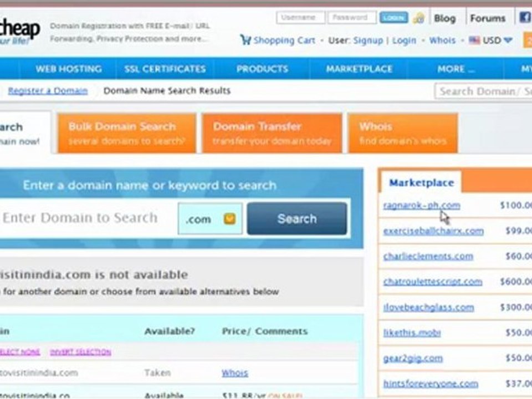This screenshot has height=399, width=532.
Task: Click the Whois link in Taken row
Action: click(x=235, y=373)
